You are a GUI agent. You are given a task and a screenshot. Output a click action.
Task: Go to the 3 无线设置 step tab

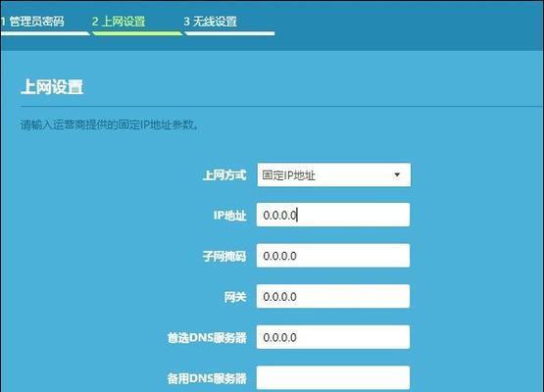210,22
